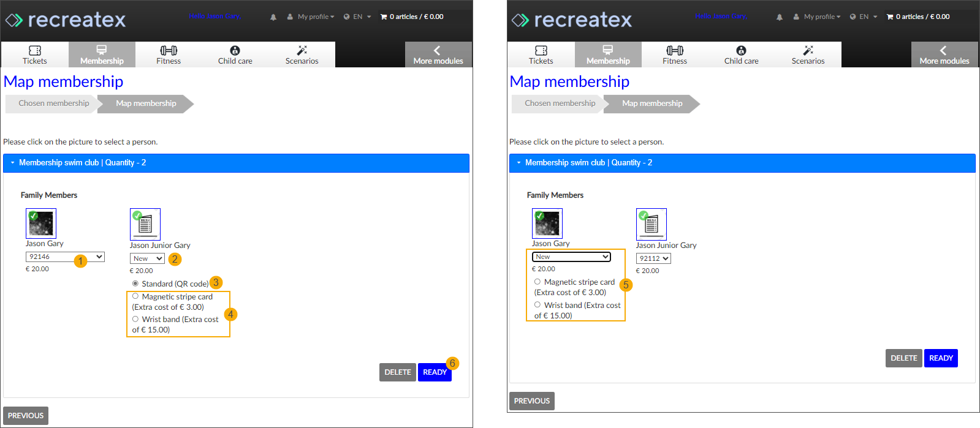Go to Chosen membership step, right window
The image size is (980, 428).
click(x=560, y=103)
